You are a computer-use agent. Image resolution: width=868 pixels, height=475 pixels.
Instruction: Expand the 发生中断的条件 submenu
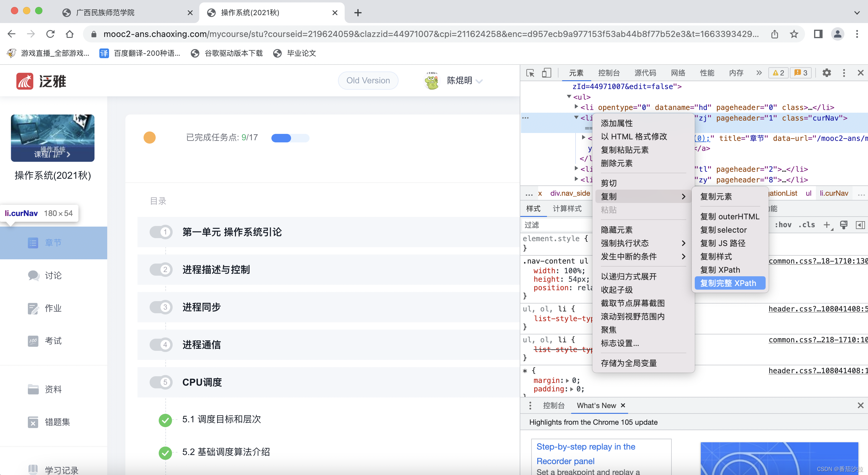pyautogui.click(x=643, y=257)
